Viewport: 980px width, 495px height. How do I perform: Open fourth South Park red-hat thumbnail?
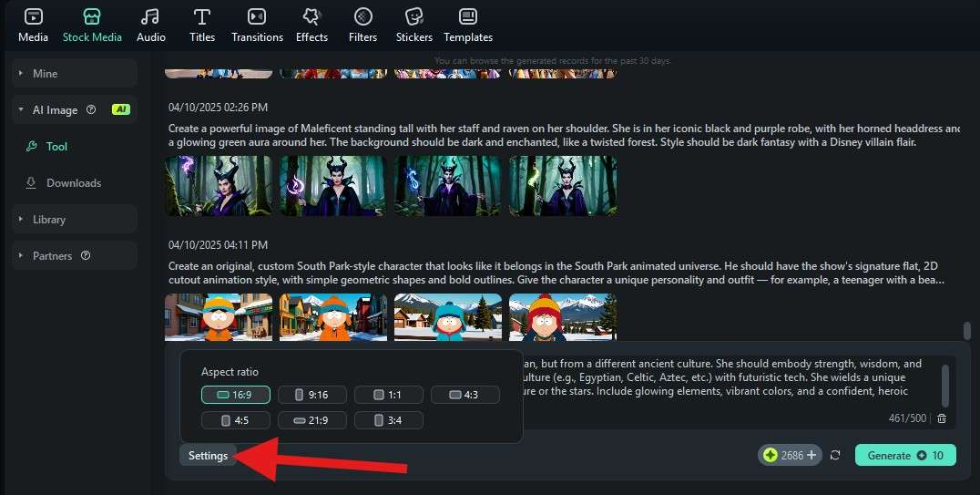(563, 317)
